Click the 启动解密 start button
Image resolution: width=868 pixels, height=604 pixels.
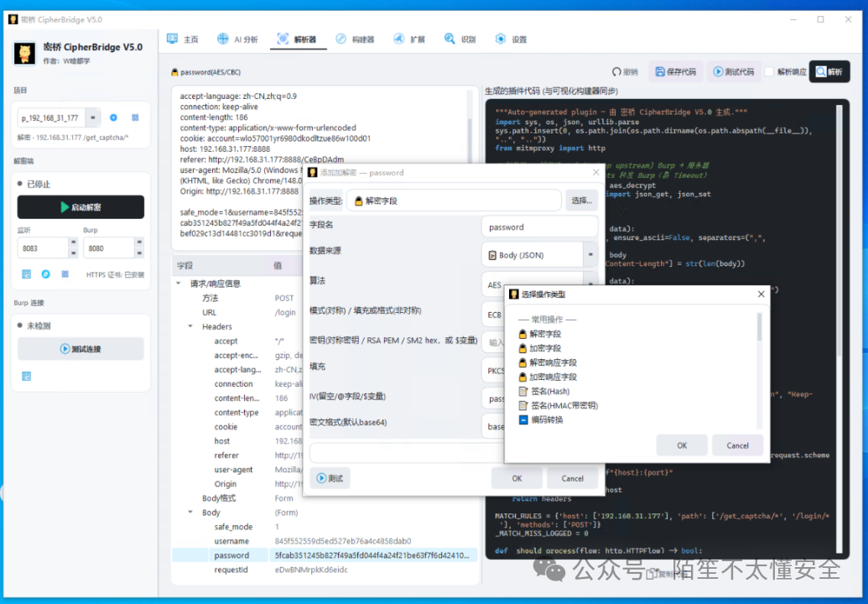click(x=81, y=207)
